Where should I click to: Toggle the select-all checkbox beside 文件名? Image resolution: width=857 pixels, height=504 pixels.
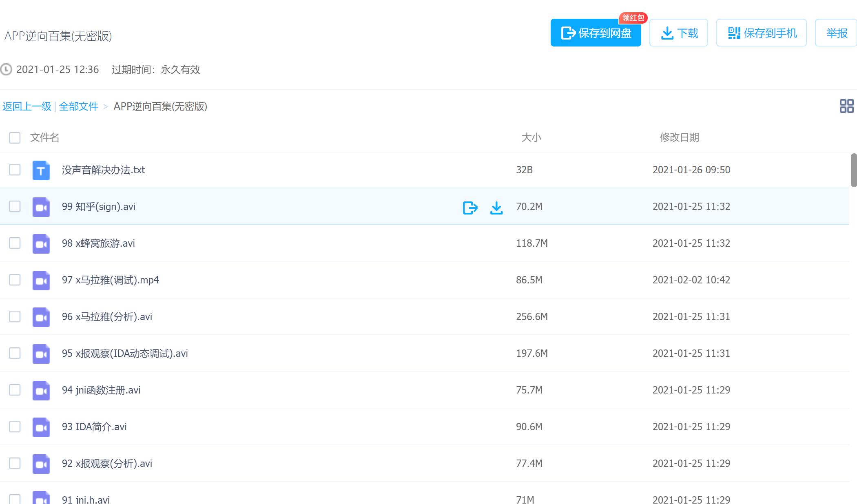click(x=15, y=138)
